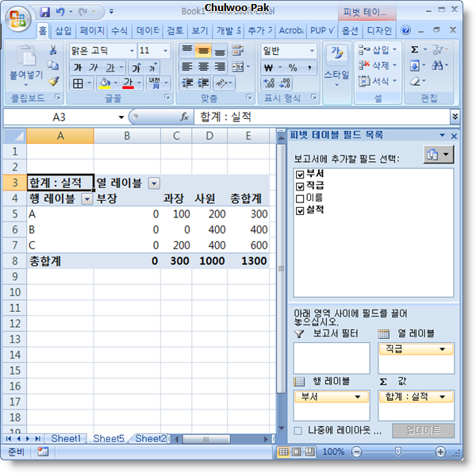Open the 디자인 PivotTable tab
This screenshot has width=476, height=473.
(x=379, y=30)
